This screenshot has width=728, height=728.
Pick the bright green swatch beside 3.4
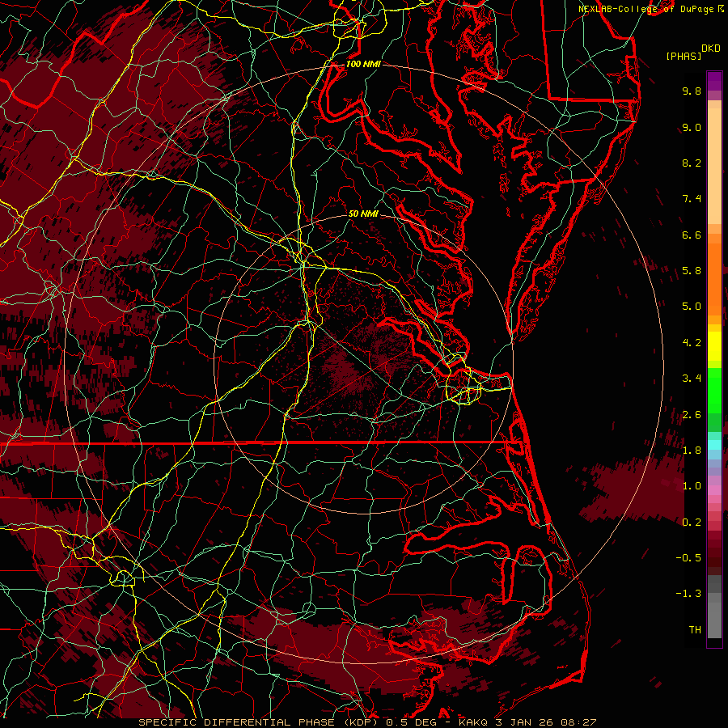[714, 389]
